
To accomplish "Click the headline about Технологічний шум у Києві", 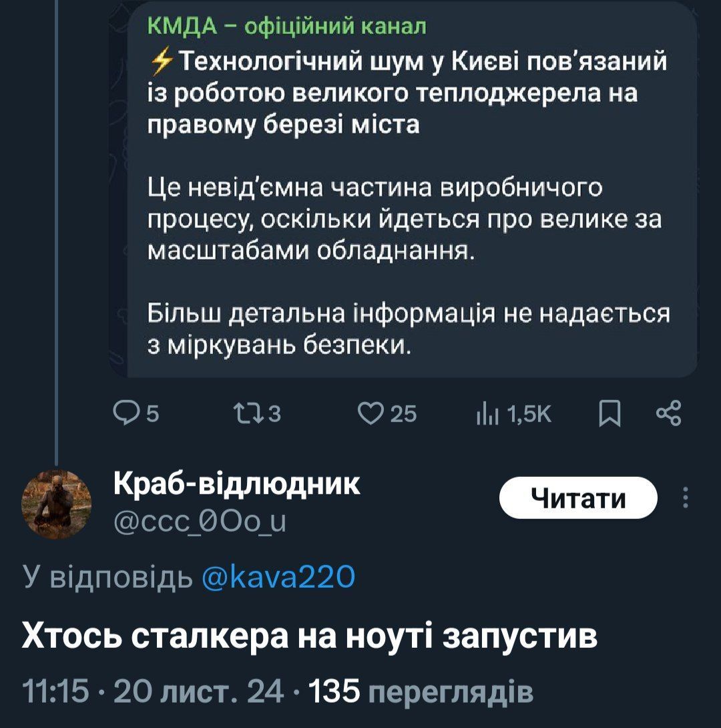I will (407, 94).
